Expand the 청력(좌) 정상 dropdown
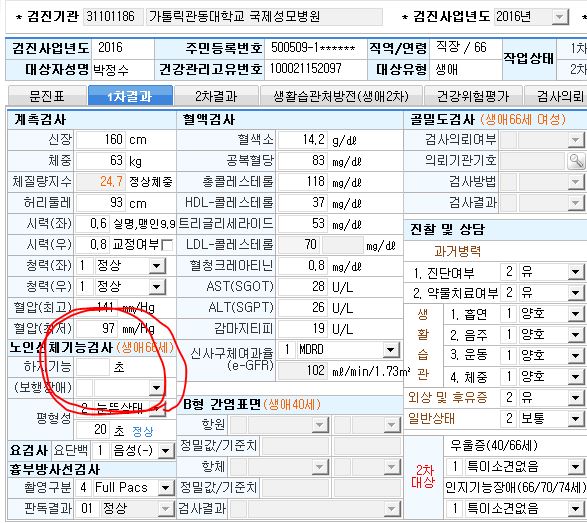587x523 pixels. pyautogui.click(x=156, y=266)
